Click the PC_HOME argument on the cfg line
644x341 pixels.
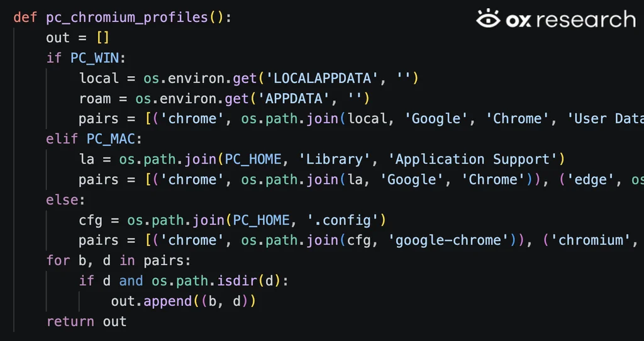click(261, 221)
